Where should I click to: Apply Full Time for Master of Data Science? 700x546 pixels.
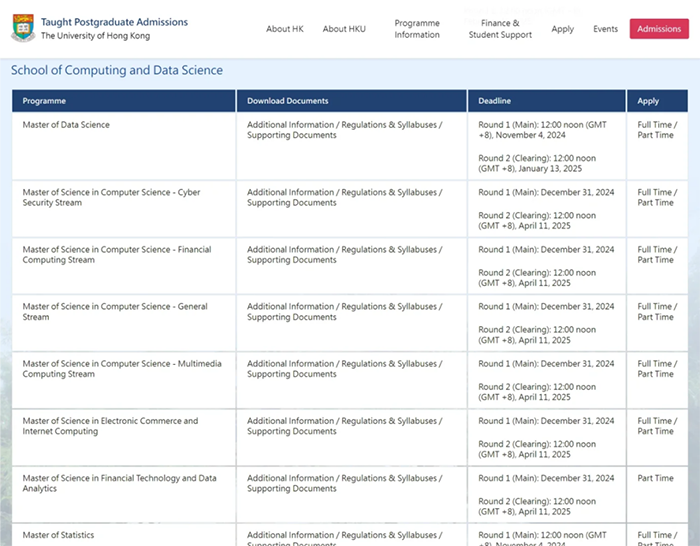(654, 125)
